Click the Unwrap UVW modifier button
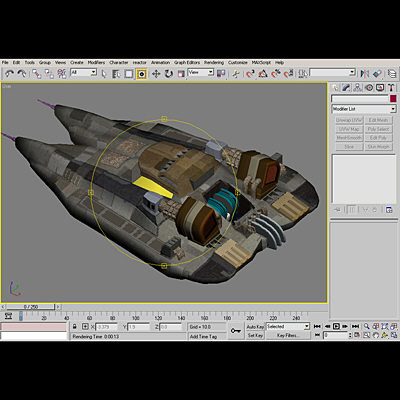Viewport: 400px width, 400px height. 349,120
